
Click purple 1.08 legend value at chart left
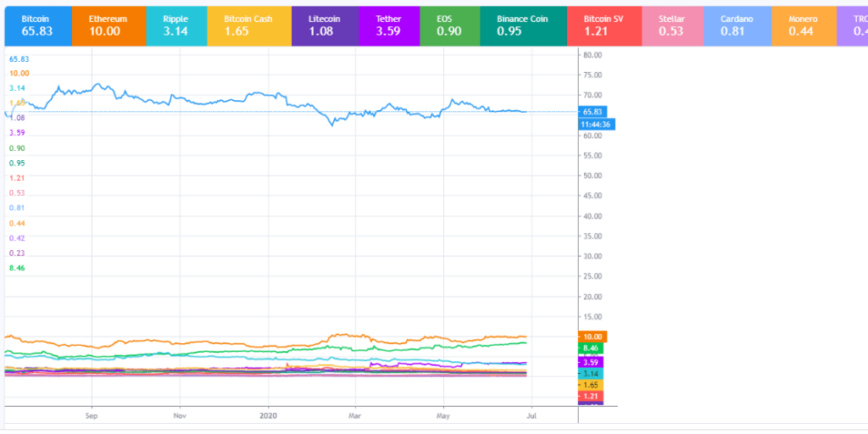tap(17, 118)
